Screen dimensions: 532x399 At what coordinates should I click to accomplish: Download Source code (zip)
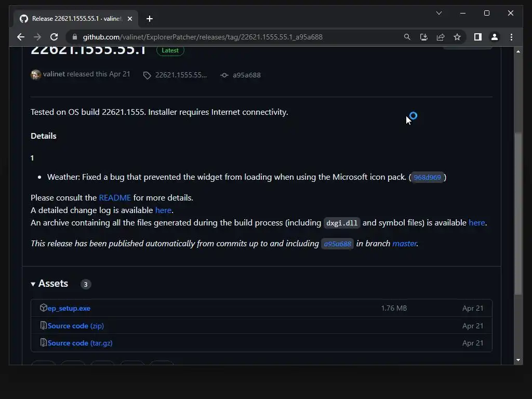coord(76,326)
